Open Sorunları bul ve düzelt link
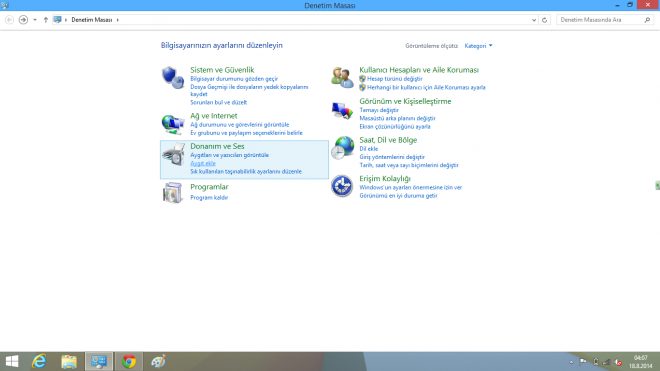Viewport: 660px width, 371px height. (218, 102)
